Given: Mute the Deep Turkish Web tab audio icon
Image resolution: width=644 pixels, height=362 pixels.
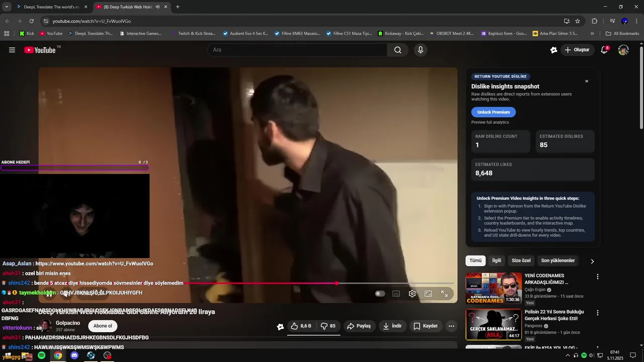Looking at the screenshot, I should (x=157, y=7).
